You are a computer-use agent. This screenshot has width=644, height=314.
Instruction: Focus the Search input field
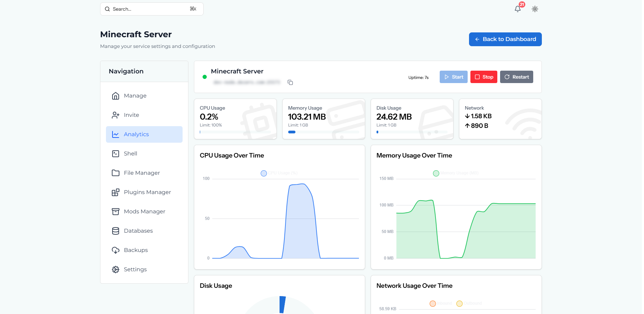pos(152,9)
